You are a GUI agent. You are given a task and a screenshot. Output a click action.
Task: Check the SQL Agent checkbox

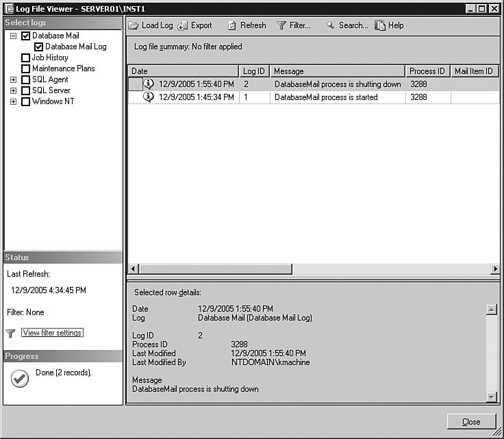pos(25,79)
